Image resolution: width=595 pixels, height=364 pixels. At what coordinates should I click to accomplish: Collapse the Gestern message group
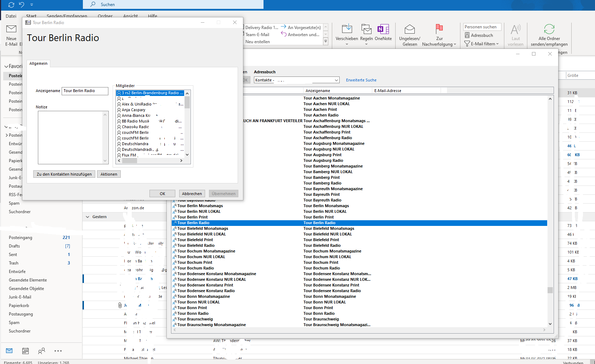pos(87,217)
